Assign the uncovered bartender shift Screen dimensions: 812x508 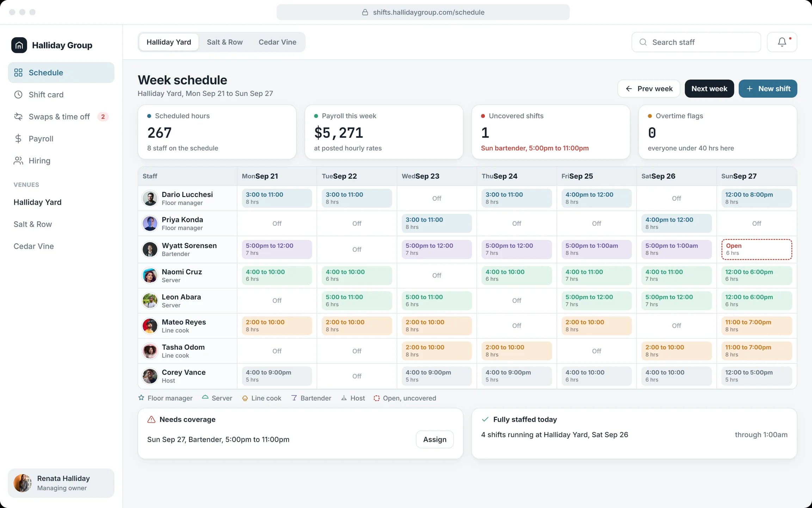coord(435,440)
